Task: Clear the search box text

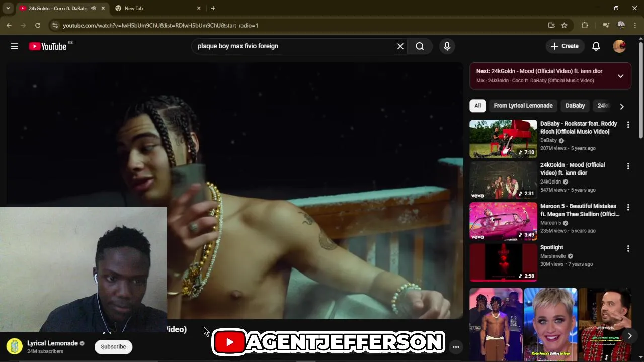Action: (x=400, y=46)
